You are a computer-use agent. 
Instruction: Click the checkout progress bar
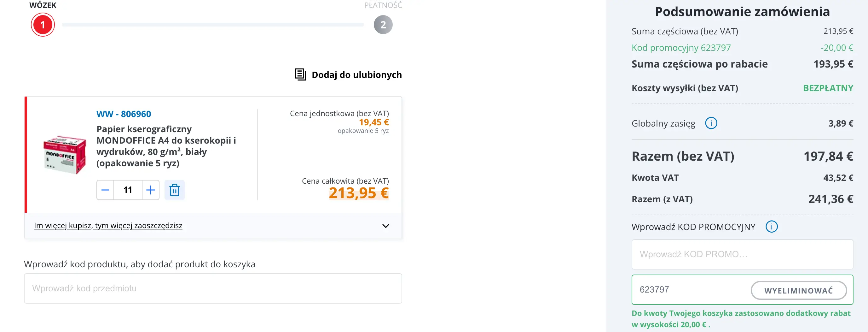[213, 25]
